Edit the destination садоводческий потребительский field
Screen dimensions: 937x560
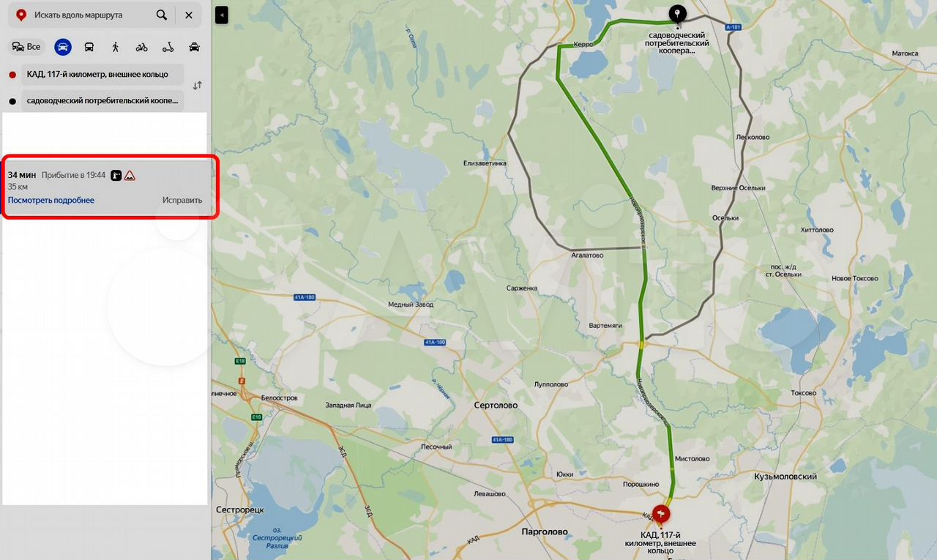click(101, 100)
